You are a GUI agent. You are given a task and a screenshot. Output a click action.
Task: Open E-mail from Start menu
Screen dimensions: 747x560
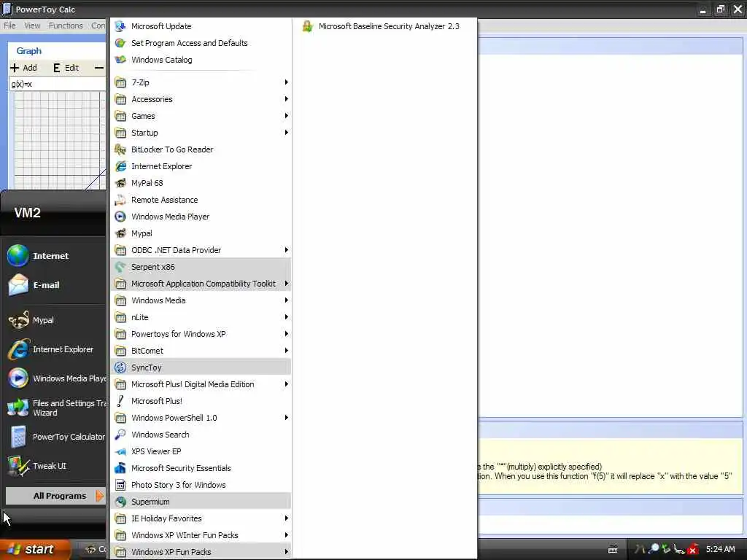[55, 285]
